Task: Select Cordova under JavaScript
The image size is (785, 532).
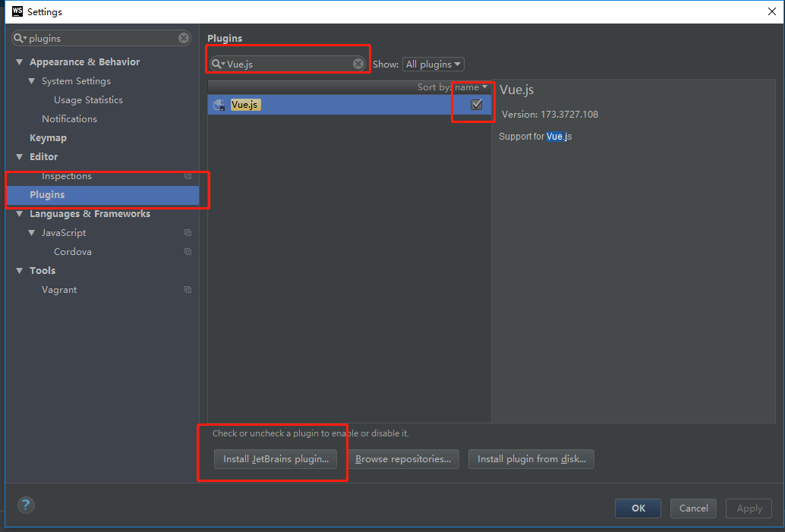Action: click(x=73, y=252)
